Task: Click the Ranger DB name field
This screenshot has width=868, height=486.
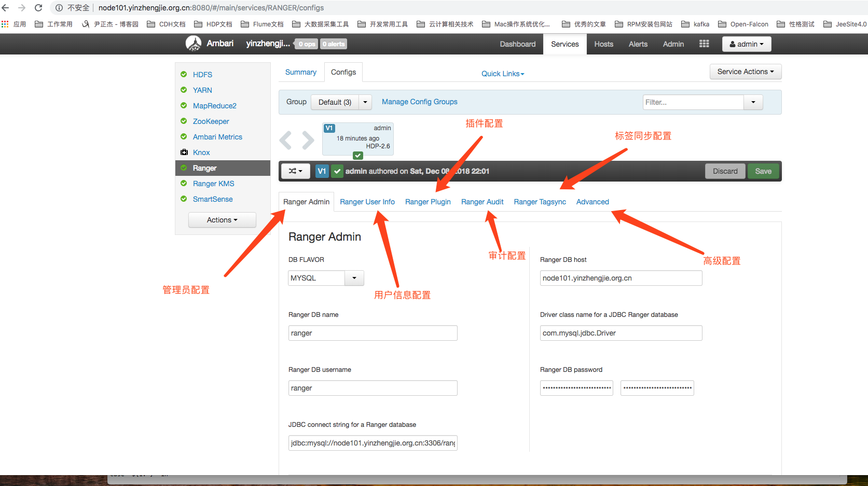Action: click(373, 333)
